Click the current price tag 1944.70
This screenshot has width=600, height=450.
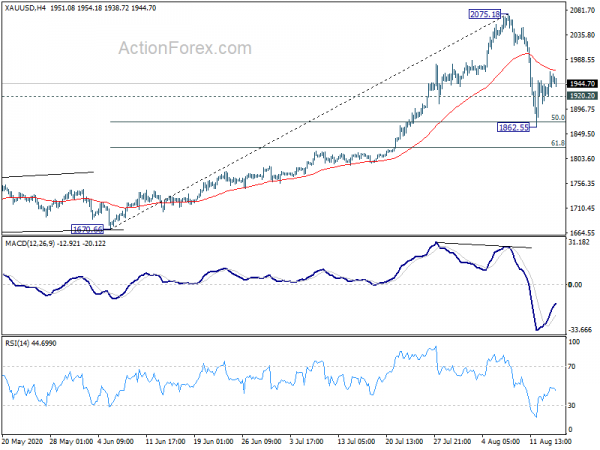(x=582, y=83)
